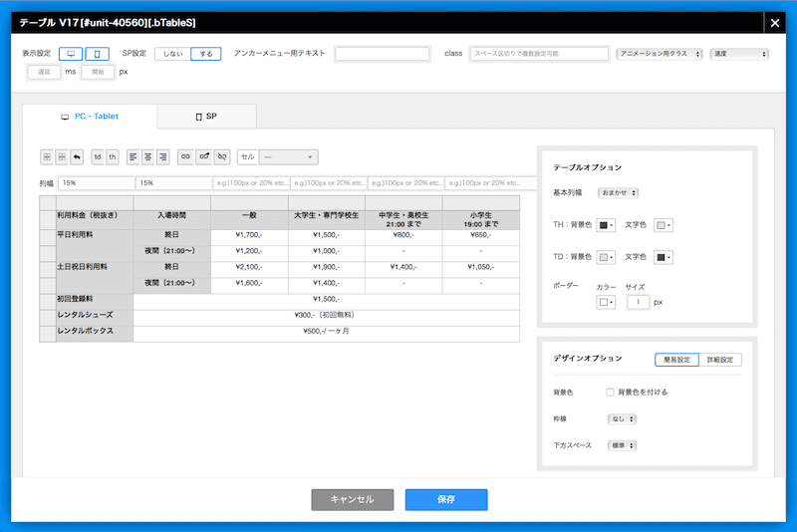Viewport: 797px width, 532px height.
Task: Set SP設定 to する
Action: [206, 54]
